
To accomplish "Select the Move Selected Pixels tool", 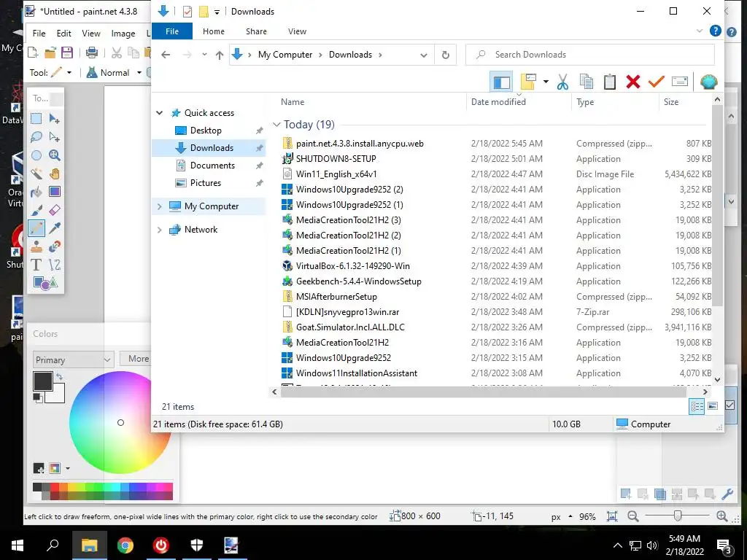I will click(54, 119).
